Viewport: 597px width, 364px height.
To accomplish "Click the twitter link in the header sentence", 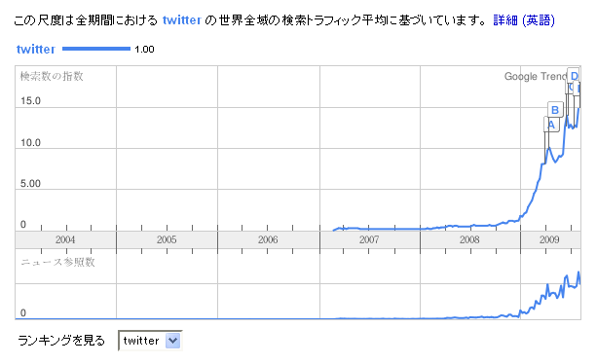I will point(181,20).
